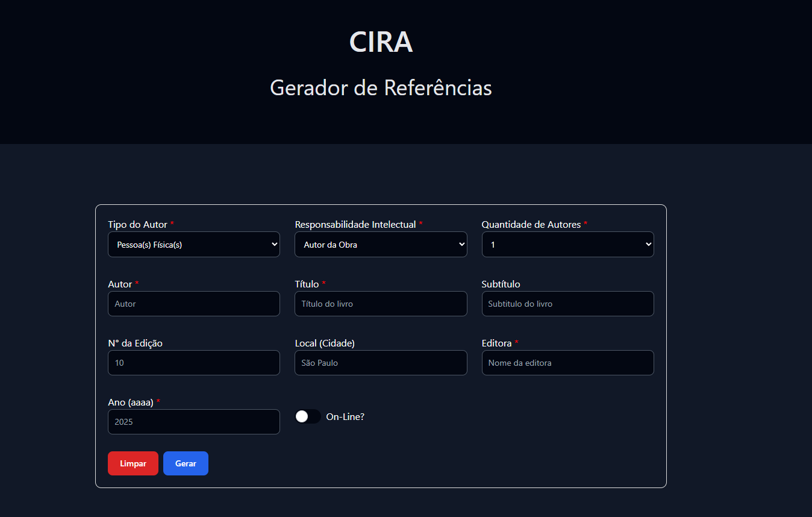Expand the Responsabilidade Intelectual dropdown
This screenshot has height=517, width=812.
pyautogui.click(x=381, y=245)
